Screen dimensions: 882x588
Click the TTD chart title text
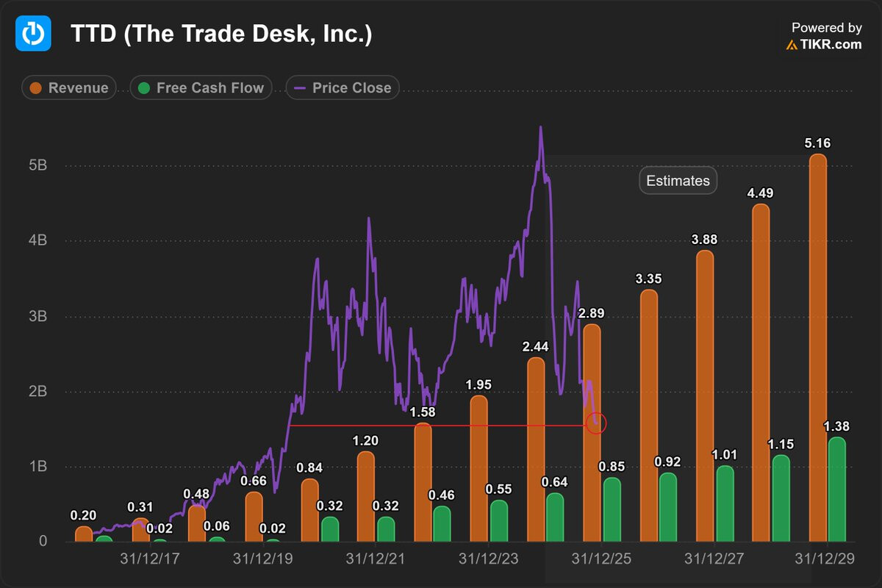tap(221, 34)
